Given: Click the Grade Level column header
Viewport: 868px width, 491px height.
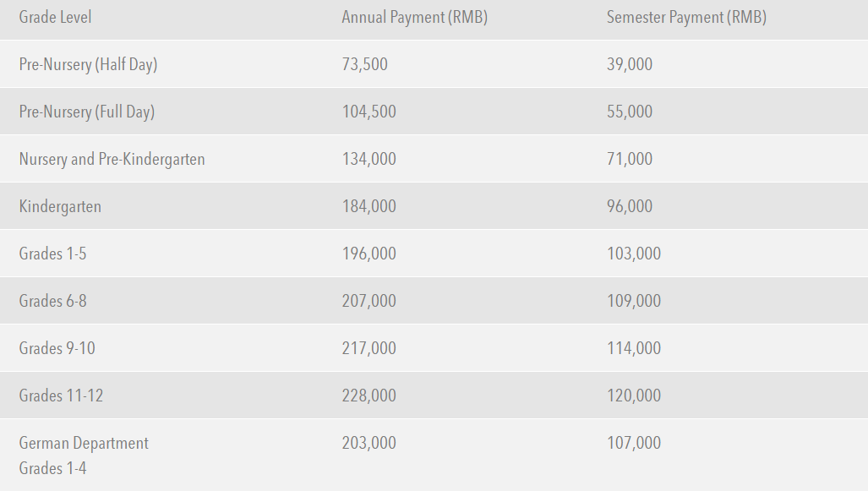Looking at the screenshot, I should (x=55, y=17).
